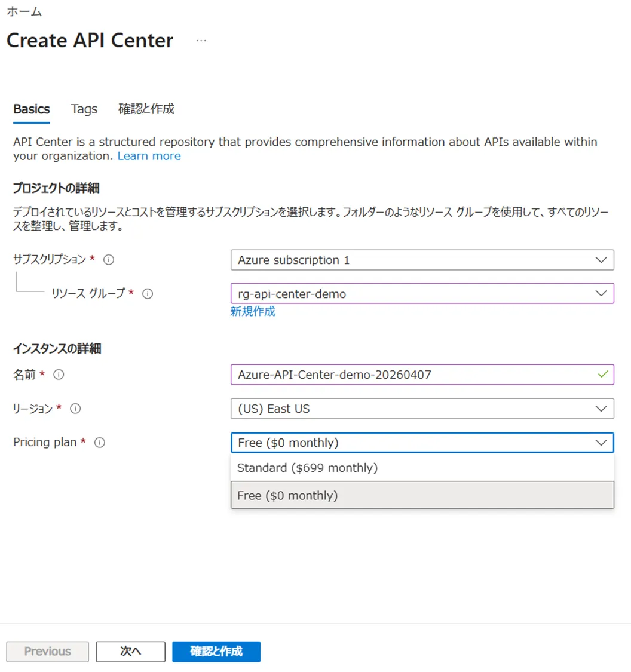Expand the Azure subscription 1 dropdown
The width and height of the screenshot is (631, 672).
pyautogui.click(x=422, y=260)
